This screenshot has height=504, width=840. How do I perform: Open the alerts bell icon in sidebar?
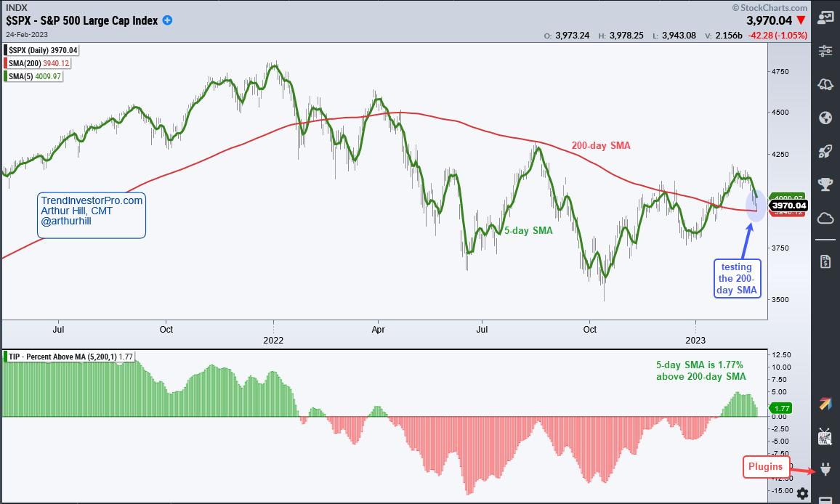[825, 85]
